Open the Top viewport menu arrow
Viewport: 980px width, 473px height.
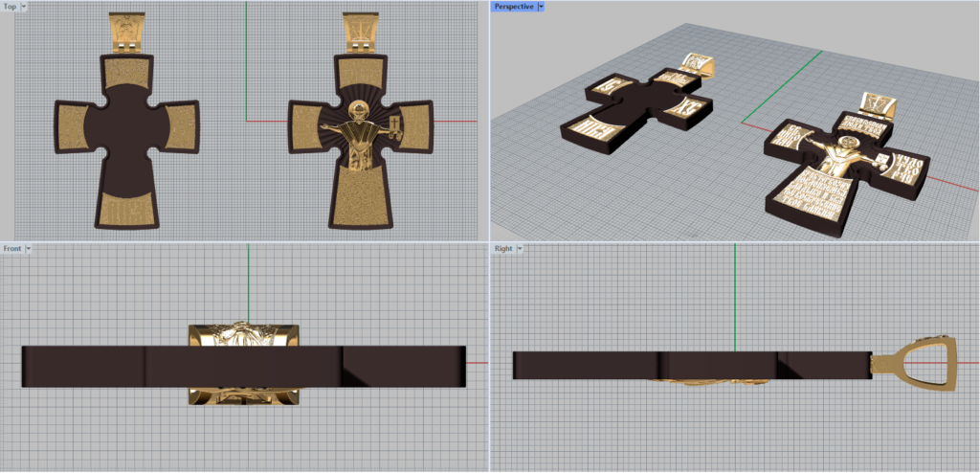pos(24,7)
